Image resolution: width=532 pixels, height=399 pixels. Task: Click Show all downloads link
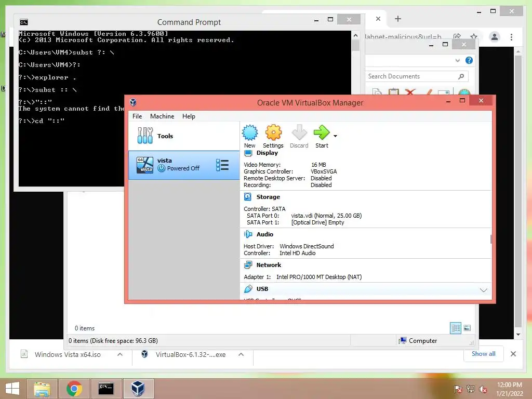pyautogui.click(x=484, y=354)
